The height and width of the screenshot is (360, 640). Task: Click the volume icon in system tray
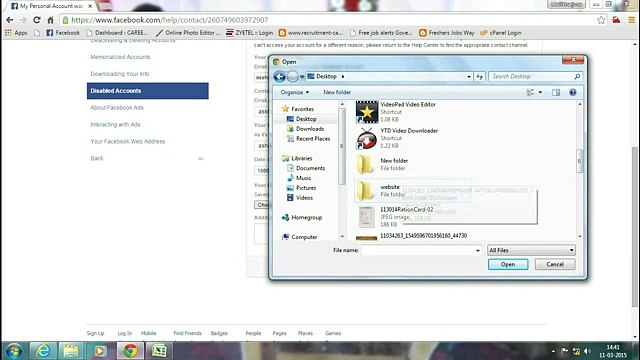click(x=588, y=351)
